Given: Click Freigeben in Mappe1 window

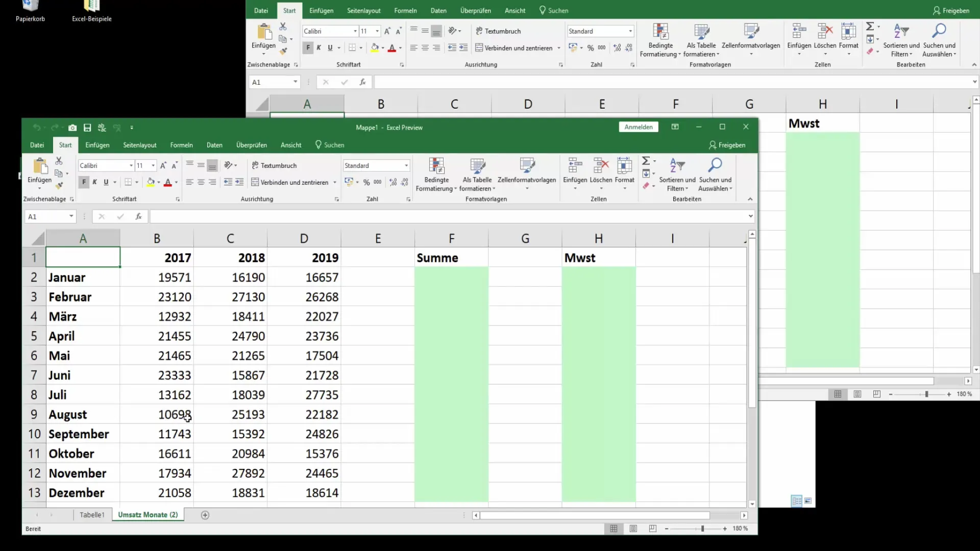Looking at the screenshot, I should [x=727, y=145].
